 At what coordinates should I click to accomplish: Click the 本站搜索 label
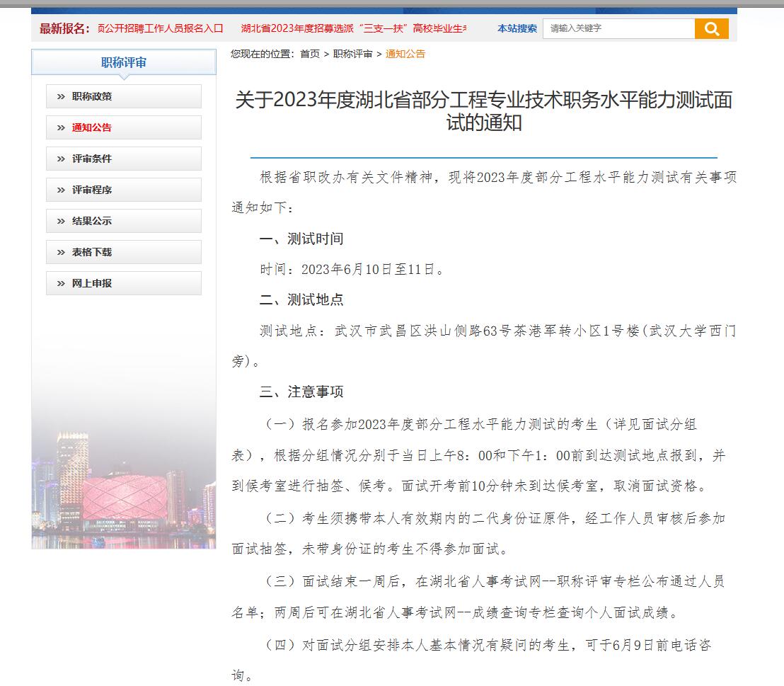click(517, 28)
